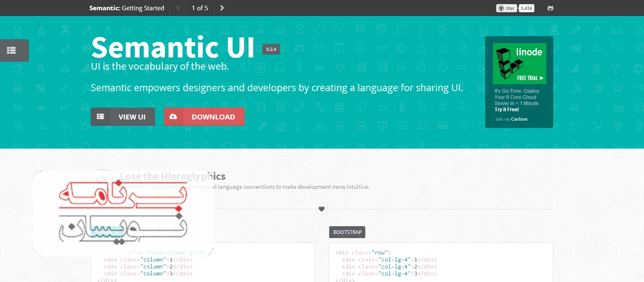Viewport: 644px width, 282px height.
Task: Click the GitHub Star button
Action: pyautogui.click(x=506, y=8)
